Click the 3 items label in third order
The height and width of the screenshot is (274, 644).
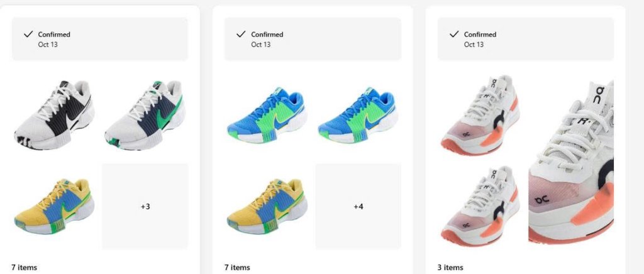(450, 268)
